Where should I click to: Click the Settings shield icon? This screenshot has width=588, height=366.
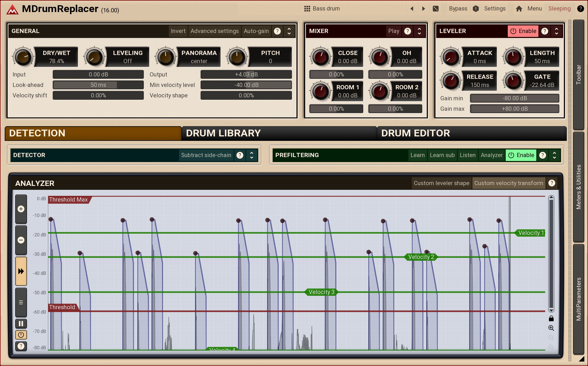[476, 9]
